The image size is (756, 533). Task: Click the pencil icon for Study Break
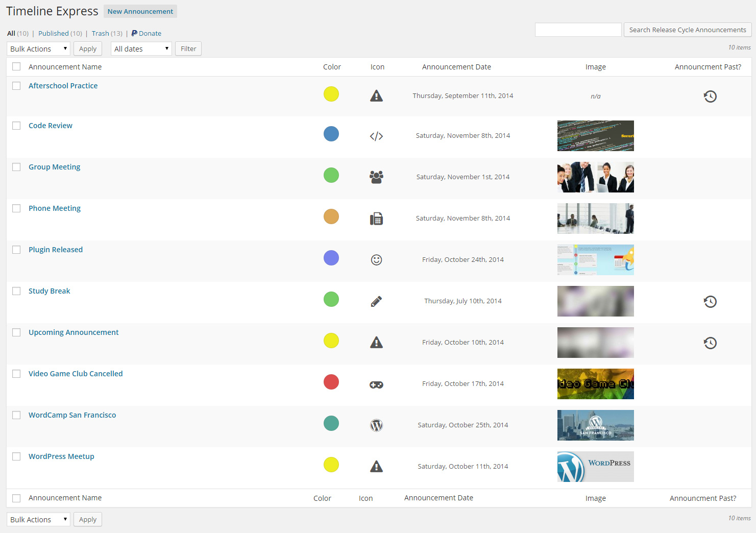click(376, 301)
